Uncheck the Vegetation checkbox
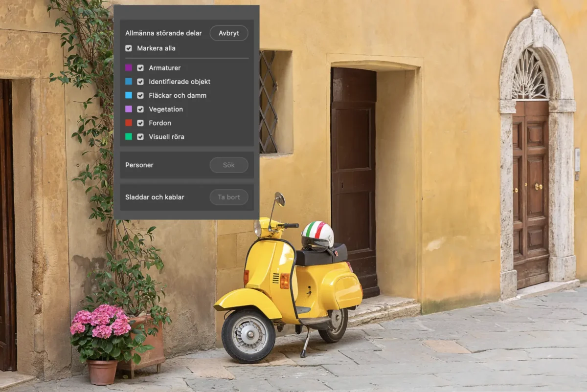Image resolution: width=587 pixels, height=392 pixels. pyautogui.click(x=140, y=109)
